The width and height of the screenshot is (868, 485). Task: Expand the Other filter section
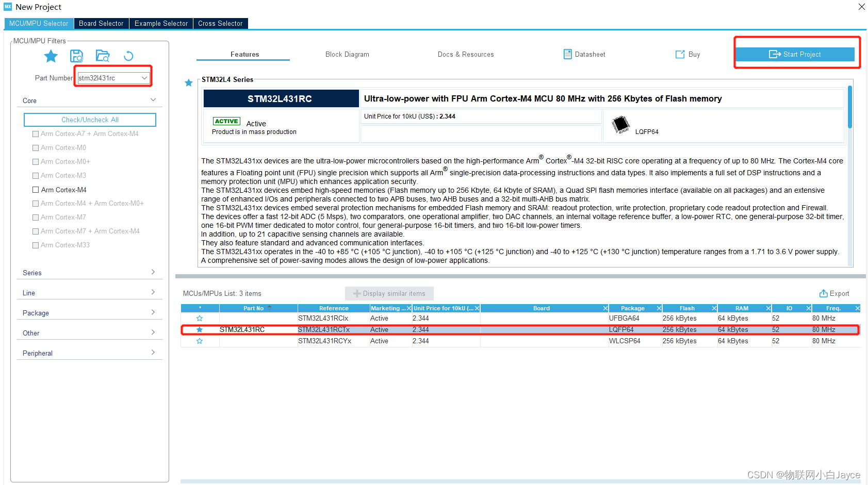(153, 332)
